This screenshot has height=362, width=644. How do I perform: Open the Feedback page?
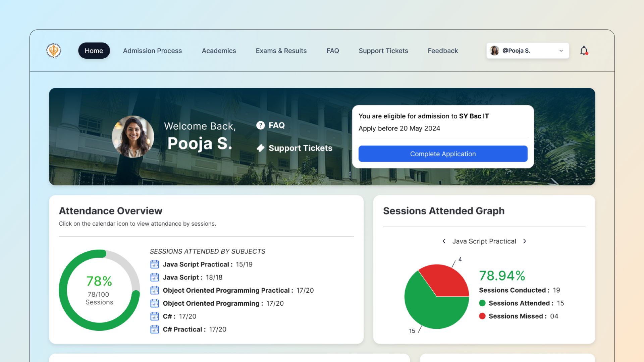[x=443, y=51]
